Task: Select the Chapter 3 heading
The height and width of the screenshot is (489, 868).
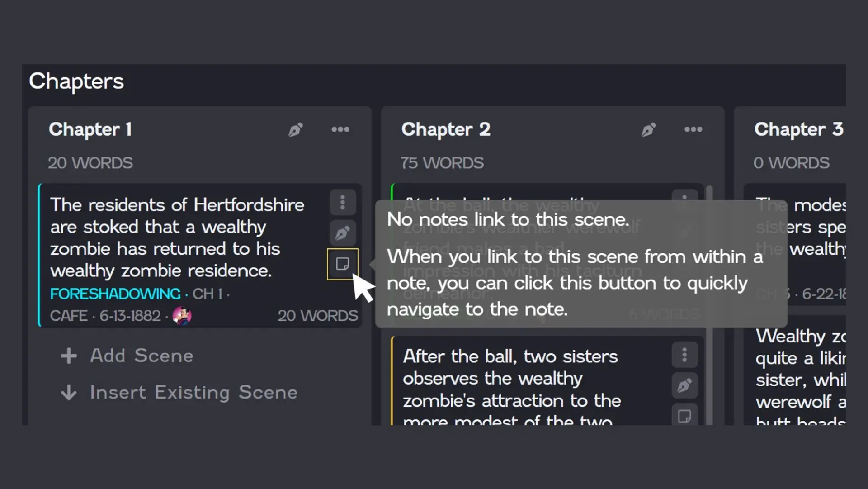Action: click(798, 129)
